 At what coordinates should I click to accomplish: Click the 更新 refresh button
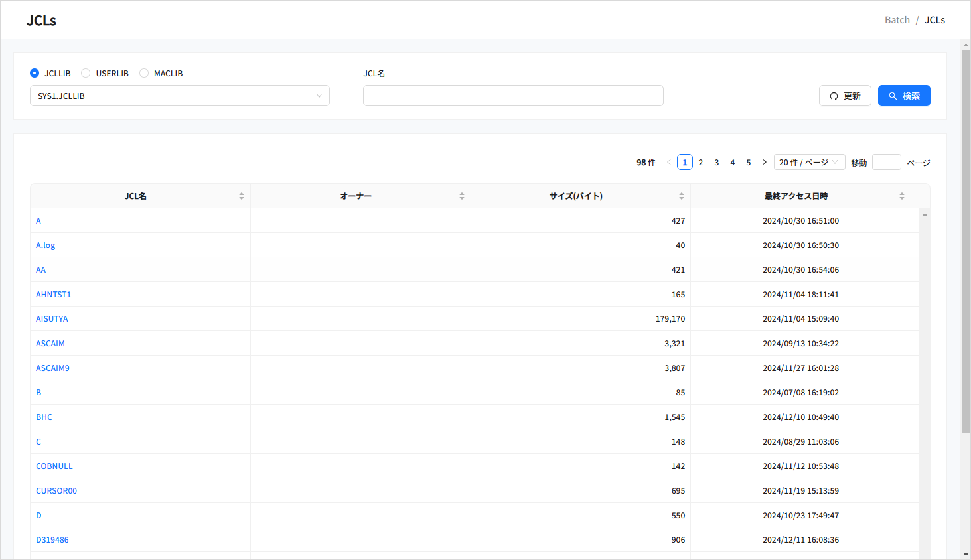pos(845,96)
